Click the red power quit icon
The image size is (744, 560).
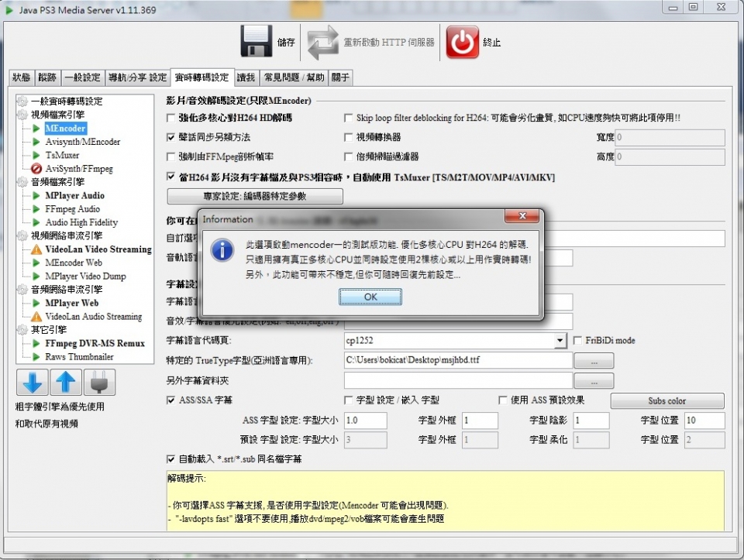pyautogui.click(x=463, y=43)
